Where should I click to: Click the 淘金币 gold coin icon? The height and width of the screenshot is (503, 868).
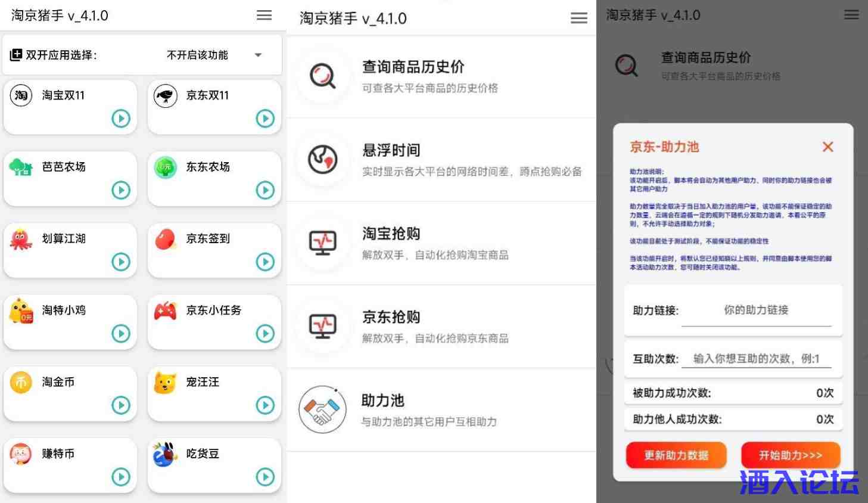coord(21,382)
